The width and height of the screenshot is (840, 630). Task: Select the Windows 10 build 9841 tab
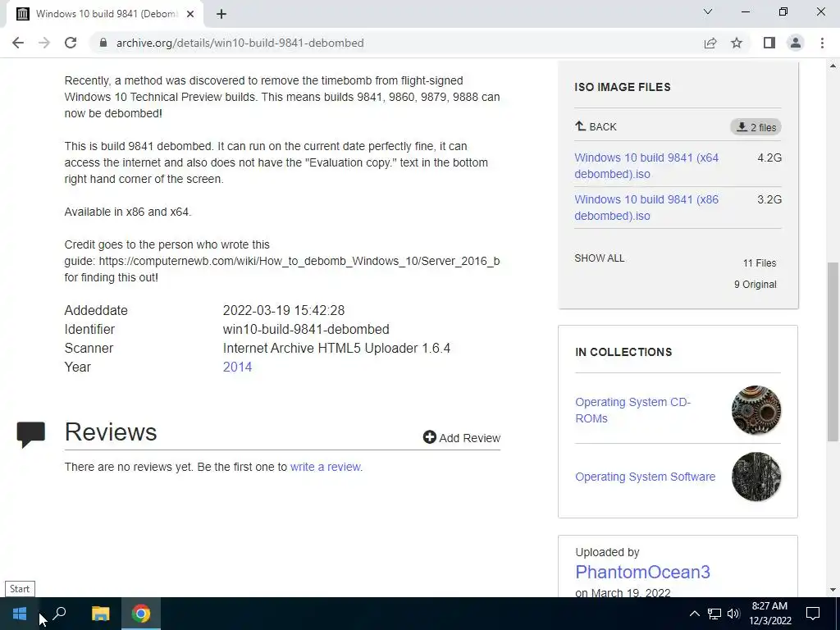pos(105,14)
